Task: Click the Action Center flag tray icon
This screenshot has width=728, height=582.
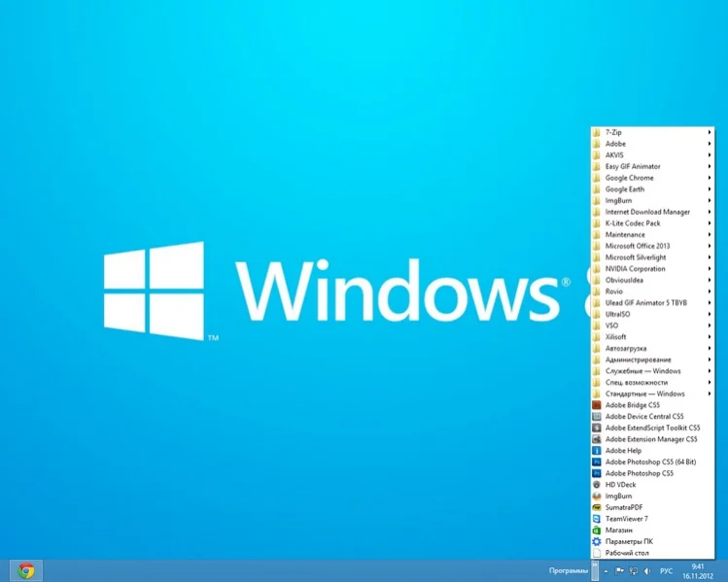Action: [619, 571]
